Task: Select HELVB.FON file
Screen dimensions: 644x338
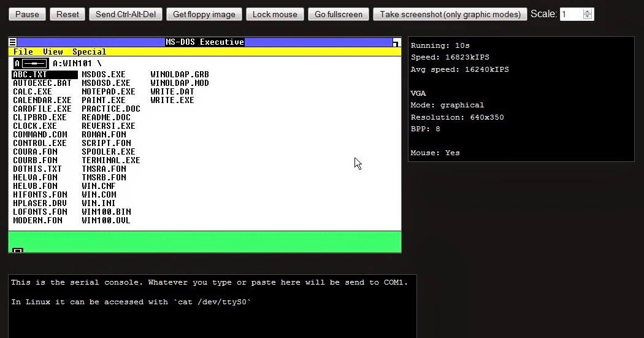Action: coord(35,186)
